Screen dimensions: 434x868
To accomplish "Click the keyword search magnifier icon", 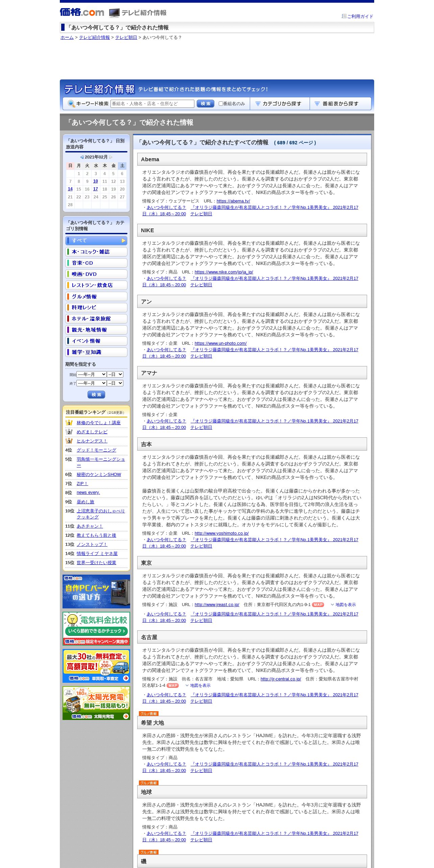I will click(x=71, y=104).
